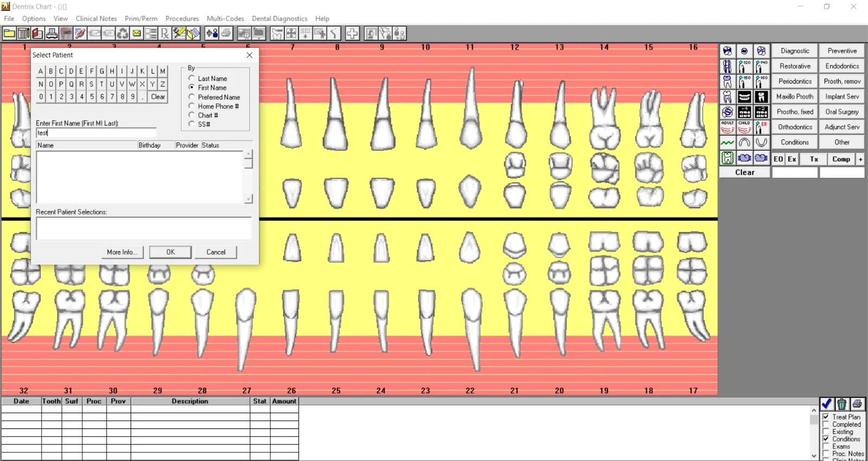Open the Restorative procedure category
Viewport: 868px width, 461px height.
pos(795,66)
